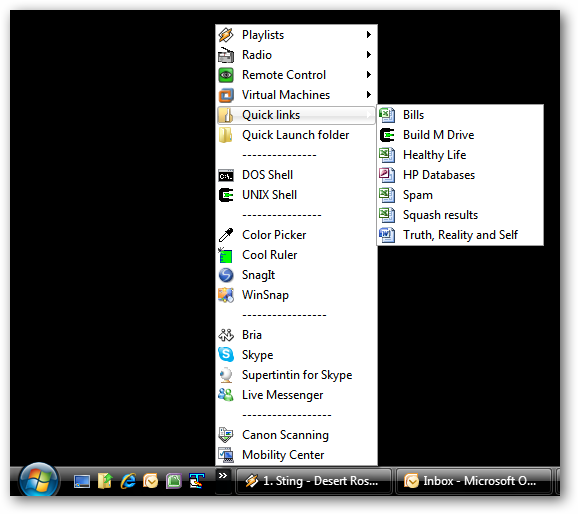Click the Mobility Center icon
This screenshot has height=514, width=578.
tap(226, 455)
